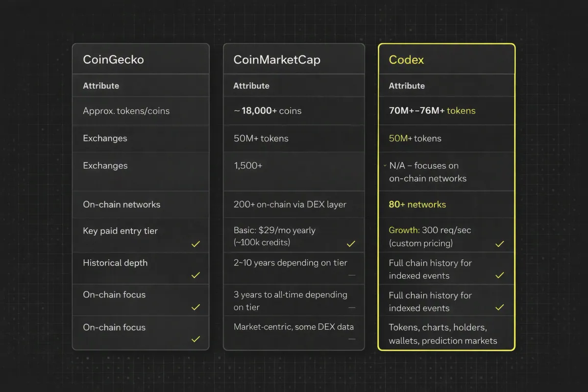Click Tokens, charts, holders, wallets, prediction markets
The width and height of the screenshot is (588, 392).
click(x=443, y=334)
